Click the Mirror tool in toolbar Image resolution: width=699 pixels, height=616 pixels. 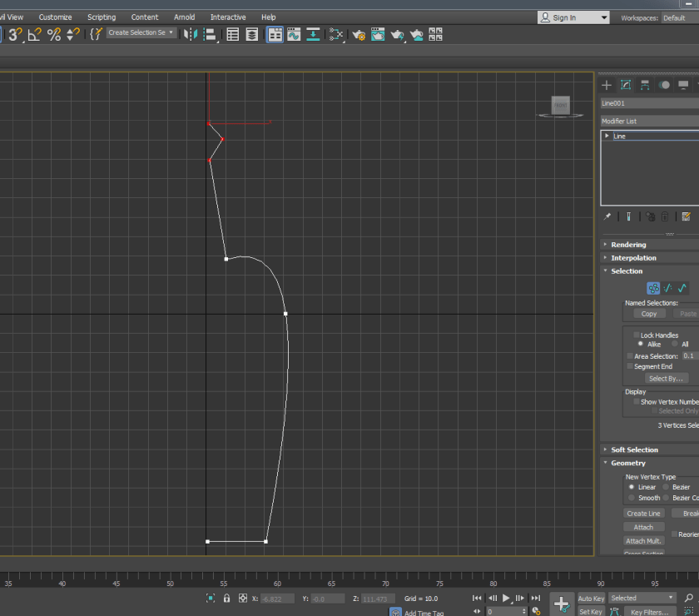(191, 34)
